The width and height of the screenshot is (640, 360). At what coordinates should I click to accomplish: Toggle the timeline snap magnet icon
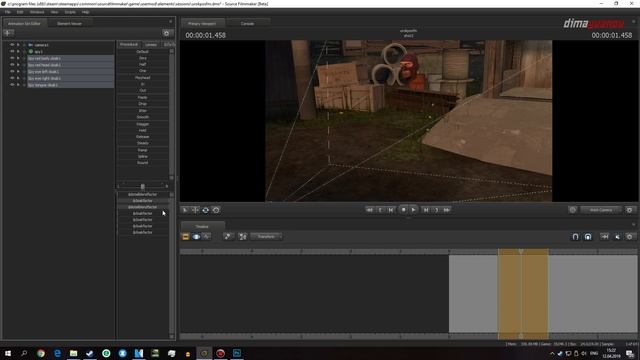(575, 237)
